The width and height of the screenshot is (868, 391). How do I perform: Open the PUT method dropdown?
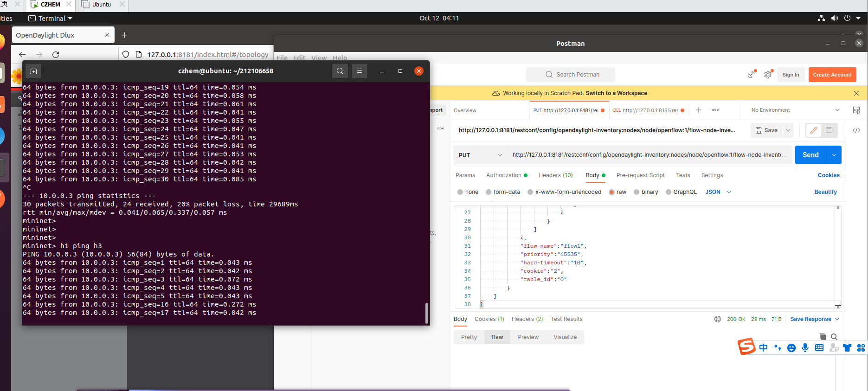tap(480, 155)
